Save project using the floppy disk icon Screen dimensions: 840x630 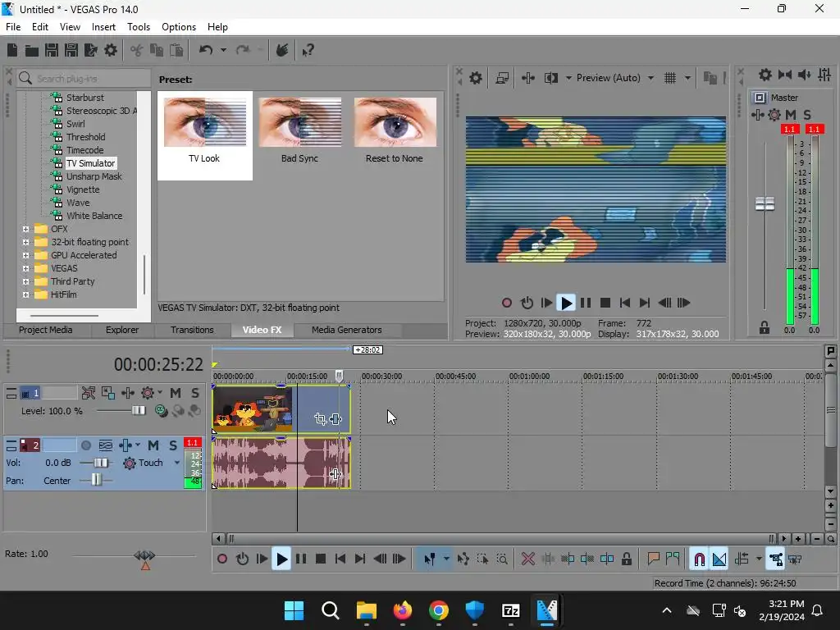tap(52, 50)
